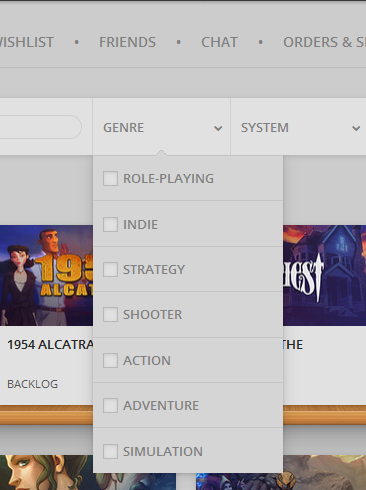Open the green-haired character game cover
366x490 pixels.
pyautogui.click(x=46, y=473)
